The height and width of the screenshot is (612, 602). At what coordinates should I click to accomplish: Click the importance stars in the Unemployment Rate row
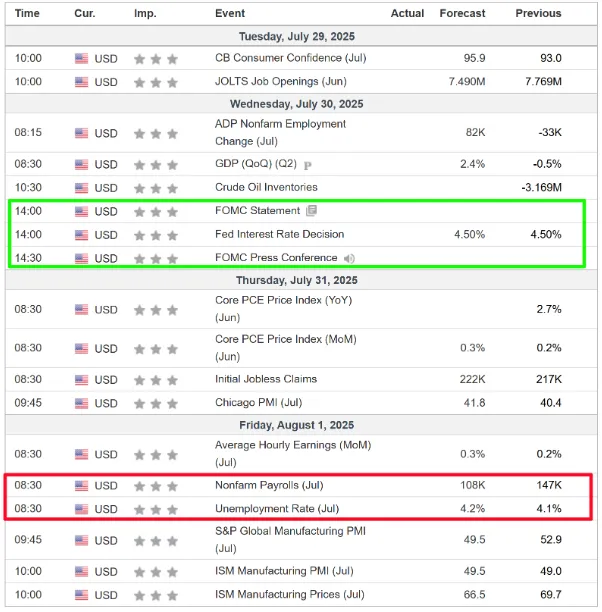pos(156,509)
